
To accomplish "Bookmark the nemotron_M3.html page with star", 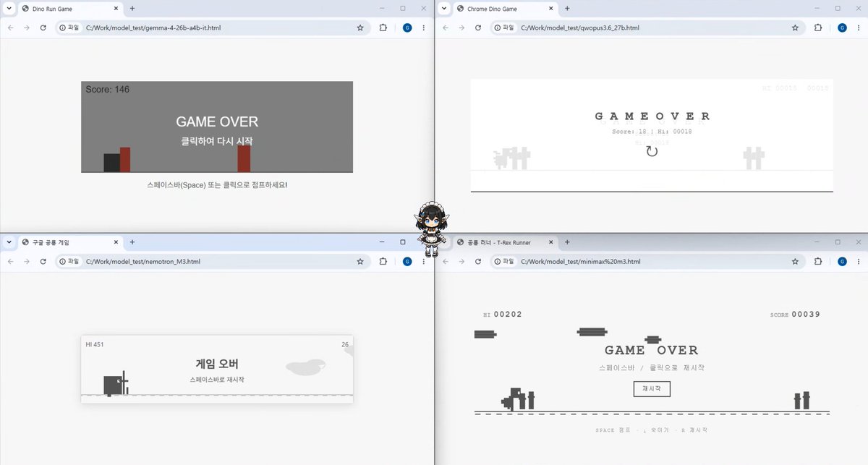I will point(360,261).
